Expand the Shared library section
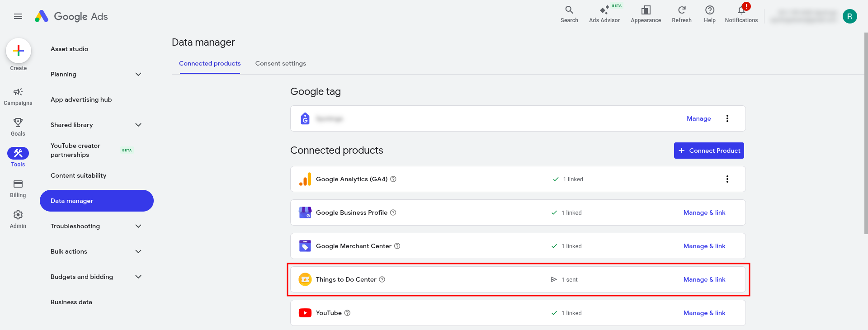Image resolution: width=868 pixels, height=330 pixels. pyautogui.click(x=138, y=125)
